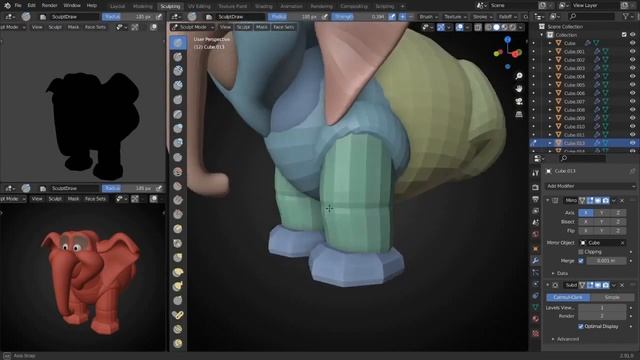Toggle the Merge checkbox in Mirror modifier
Viewport: 640px width, 360px height.
point(580,260)
